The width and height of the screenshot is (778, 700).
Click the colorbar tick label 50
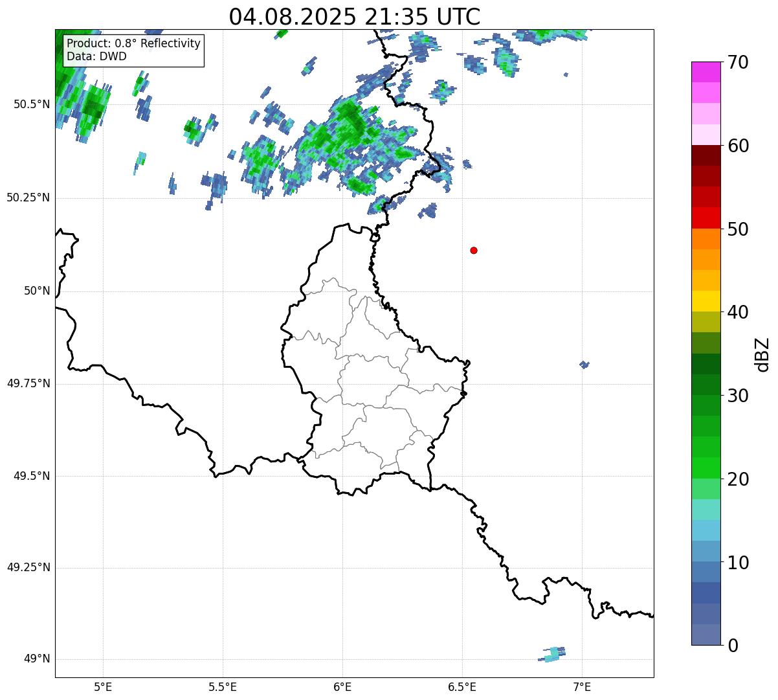(738, 229)
